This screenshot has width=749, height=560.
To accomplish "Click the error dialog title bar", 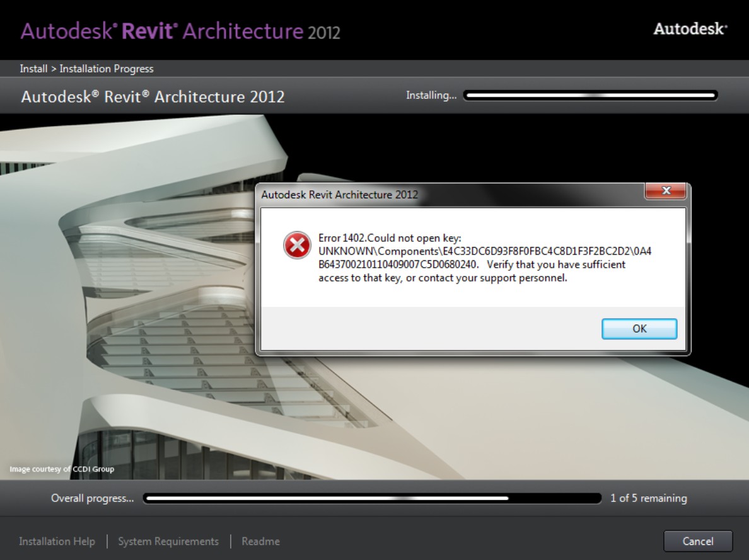I will coord(450,194).
